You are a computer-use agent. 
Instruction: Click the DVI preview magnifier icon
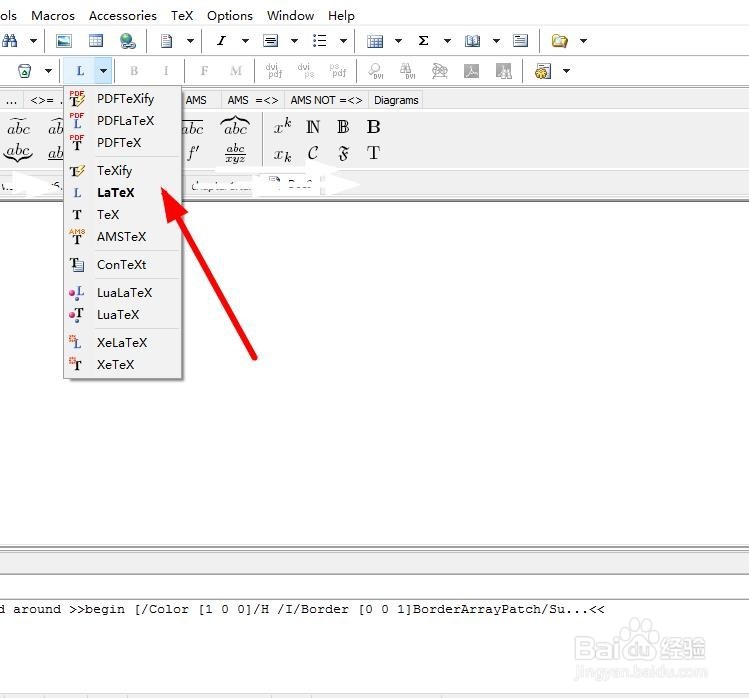click(376, 71)
